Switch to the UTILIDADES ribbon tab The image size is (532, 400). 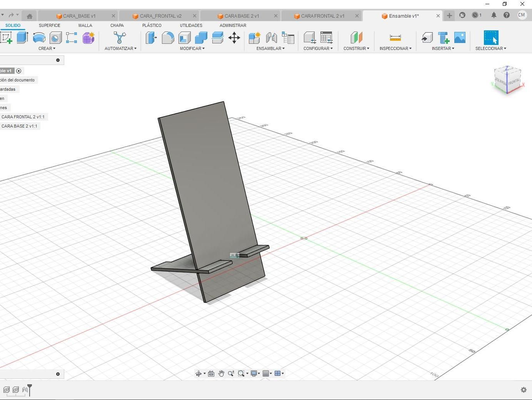click(191, 25)
